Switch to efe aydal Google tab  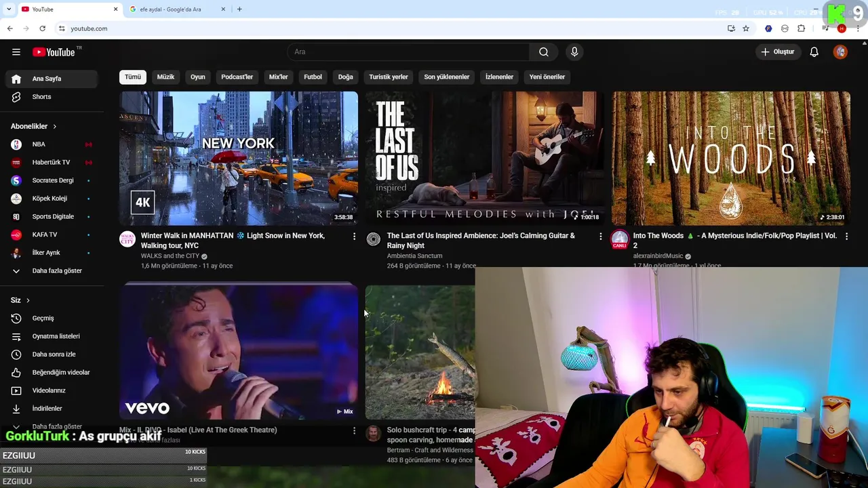176,9
